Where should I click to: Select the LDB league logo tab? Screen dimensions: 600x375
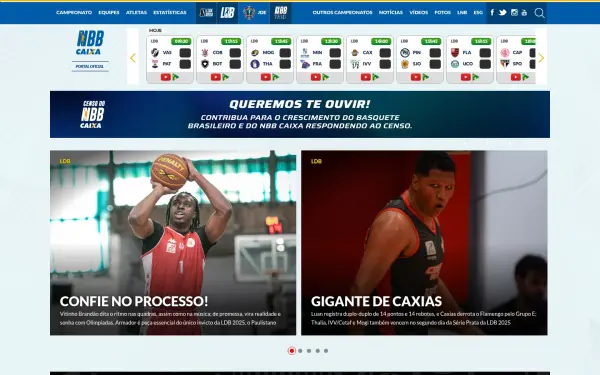(x=227, y=13)
